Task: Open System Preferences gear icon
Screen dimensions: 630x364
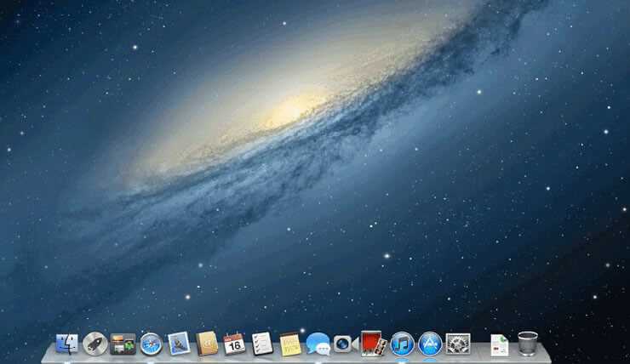Action: [x=458, y=344]
